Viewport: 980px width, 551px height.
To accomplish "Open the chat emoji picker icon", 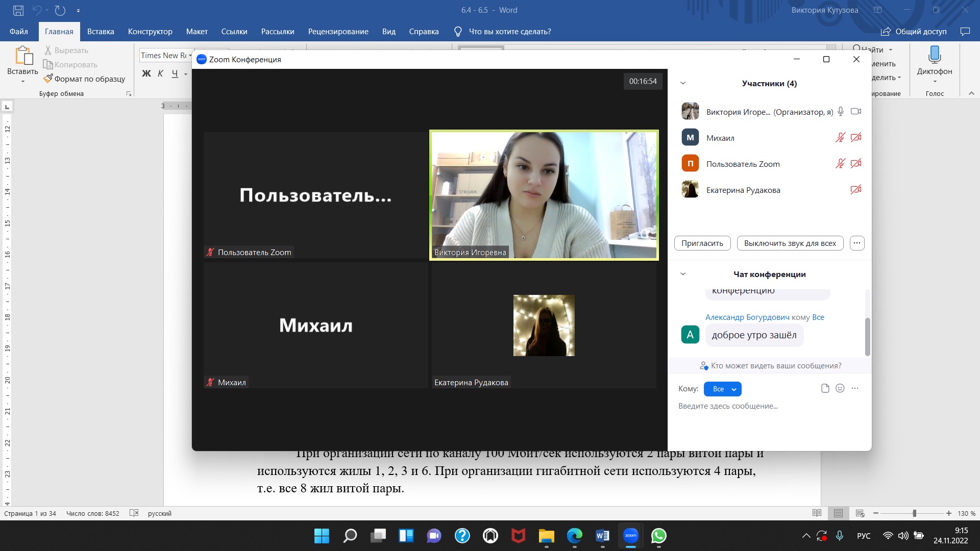I will 840,388.
